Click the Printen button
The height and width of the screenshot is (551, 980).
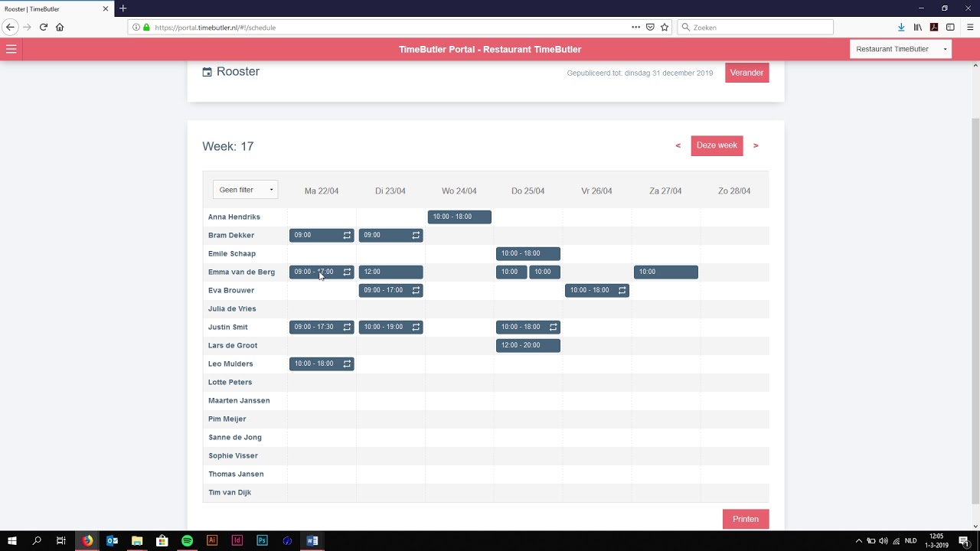click(x=746, y=519)
